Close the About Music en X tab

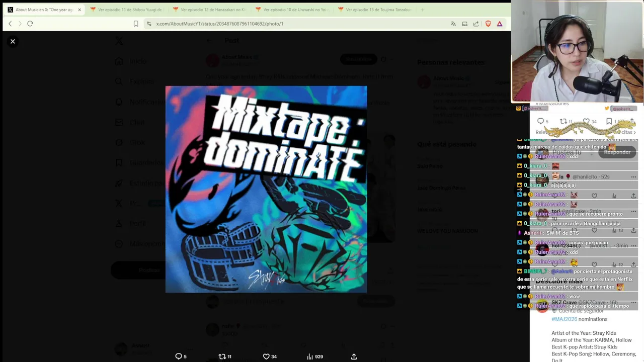pos(79,10)
